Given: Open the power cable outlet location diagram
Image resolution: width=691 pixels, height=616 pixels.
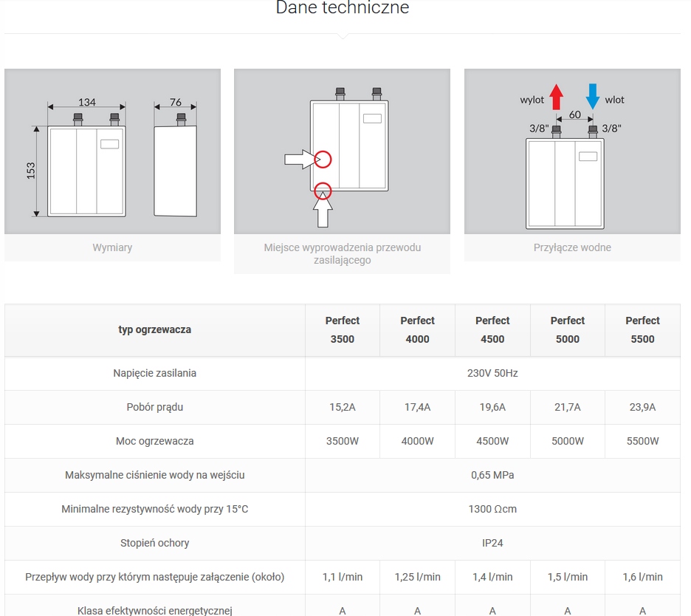Looking at the screenshot, I should tap(342, 151).
